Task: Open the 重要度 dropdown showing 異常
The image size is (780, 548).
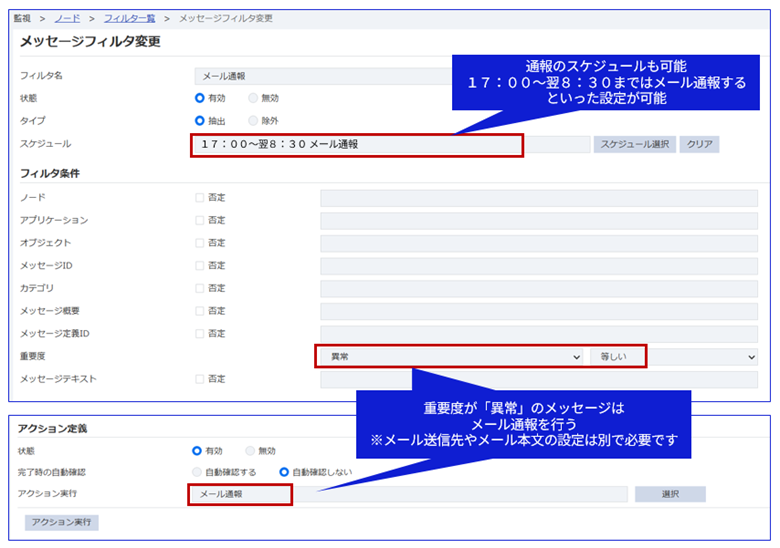Action: [x=449, y=356]
